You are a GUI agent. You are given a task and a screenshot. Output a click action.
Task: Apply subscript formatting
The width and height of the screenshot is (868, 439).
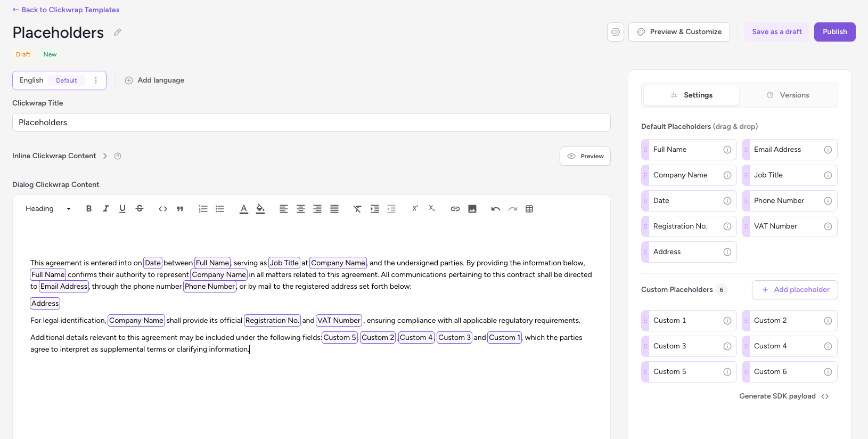pyautogui.click(x=432, y=208)
